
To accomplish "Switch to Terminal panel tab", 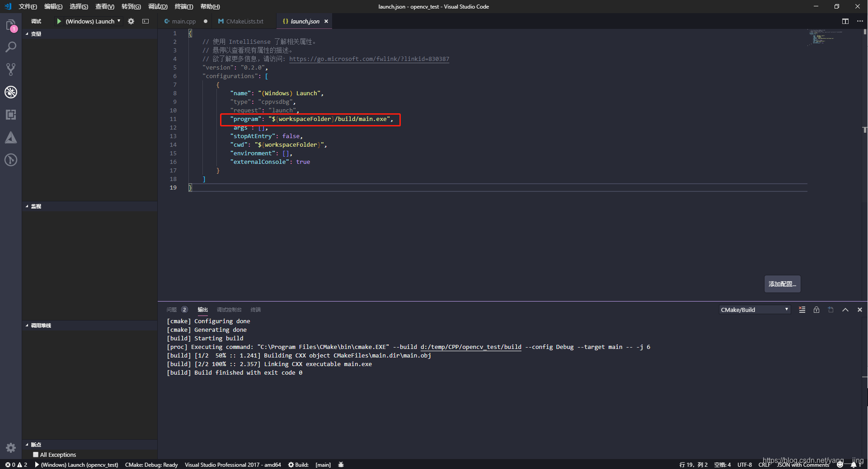I will tap(256, 310).
